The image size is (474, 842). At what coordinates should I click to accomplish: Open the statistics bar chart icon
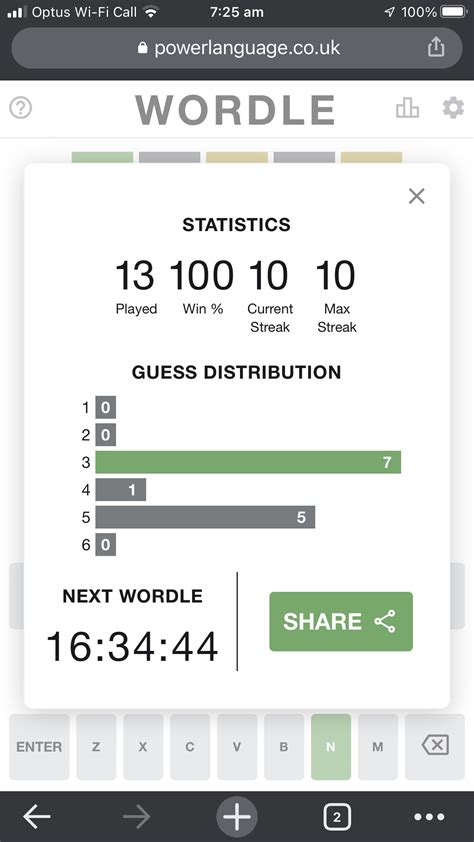point(407,108)
